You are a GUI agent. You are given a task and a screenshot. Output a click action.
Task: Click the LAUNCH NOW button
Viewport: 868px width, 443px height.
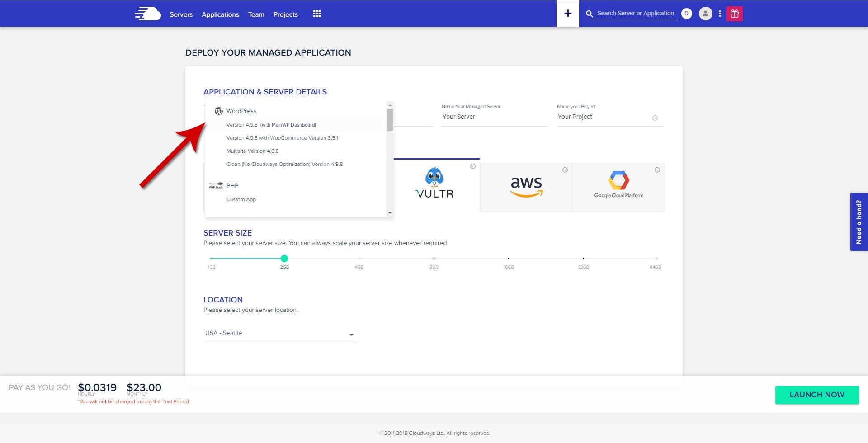tap(816, 395)
